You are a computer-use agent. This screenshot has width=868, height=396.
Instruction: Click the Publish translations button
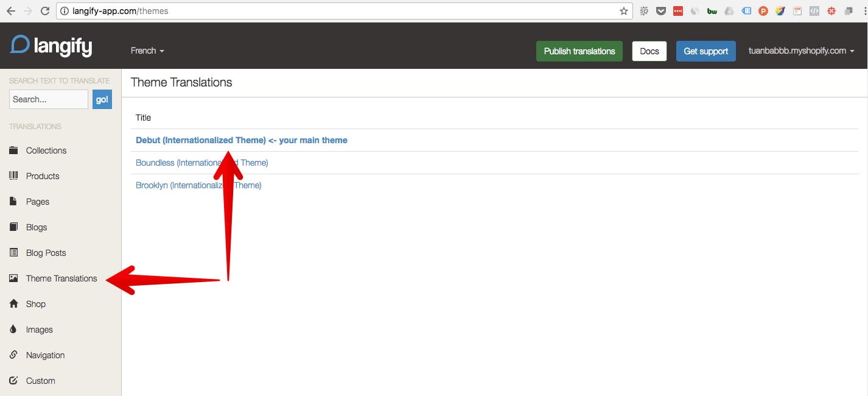[579, 51]
